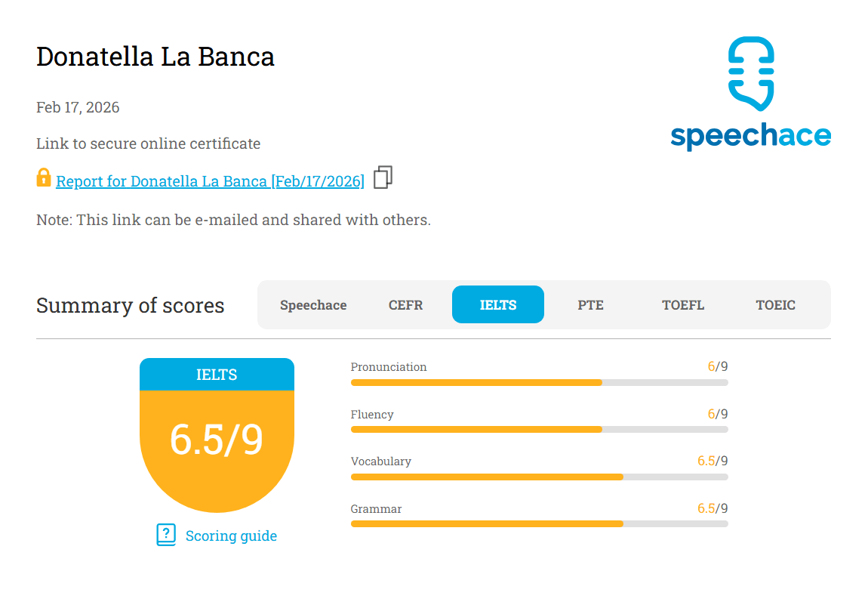The width and height of the screenshot is (868, 605).
Task: Click the IELTS 6.5/9 score badge
Action: [x=217, y=438]
